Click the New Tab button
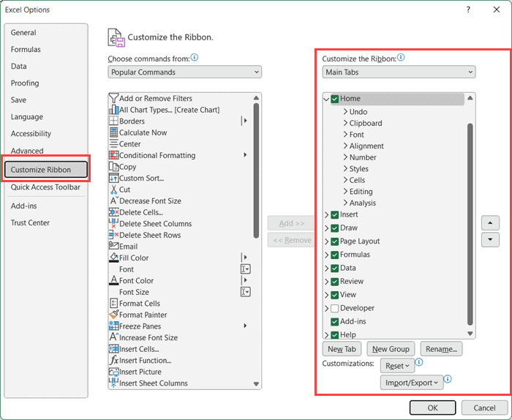This screenshot has height=420, width=512. point(342,349)
